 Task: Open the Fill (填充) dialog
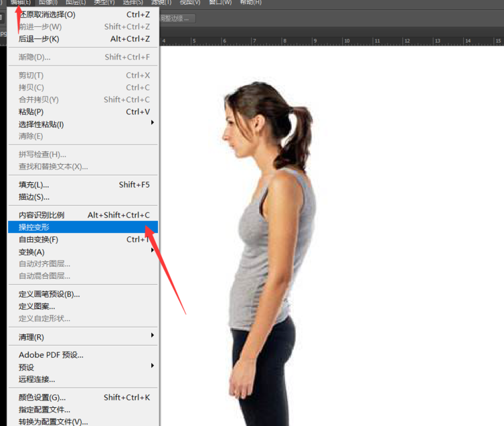[x=33, y=184]
